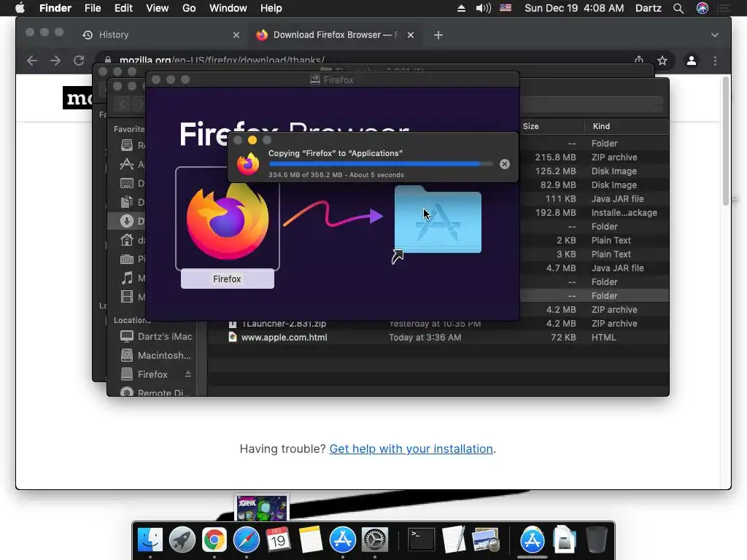Open the Finder menu
Viewport: 747px width, 560px height.
click(55, 8)
